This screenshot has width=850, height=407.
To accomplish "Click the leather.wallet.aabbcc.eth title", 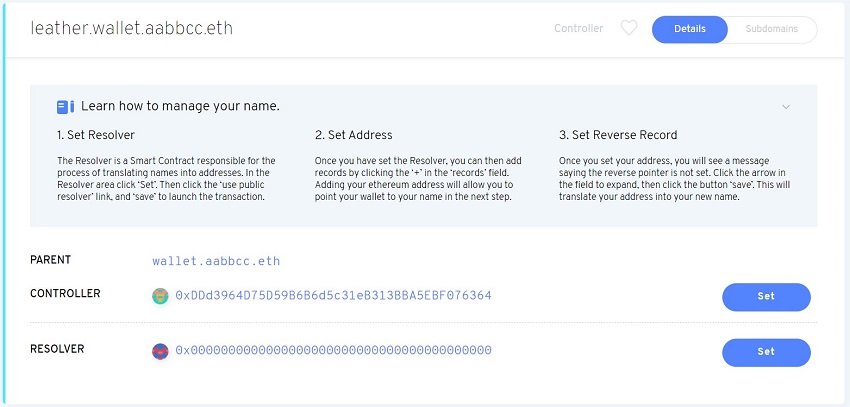I will [132, 28].
